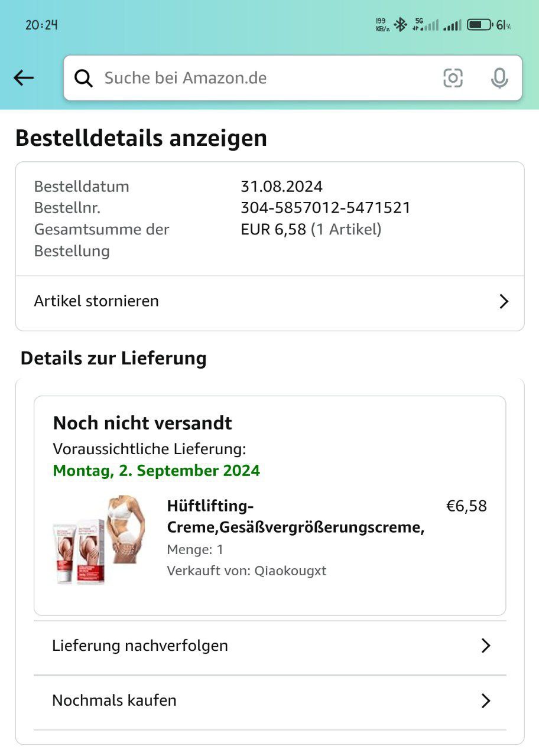
Task: Go back using the arrow icon
Action: [x=24, y=77]
